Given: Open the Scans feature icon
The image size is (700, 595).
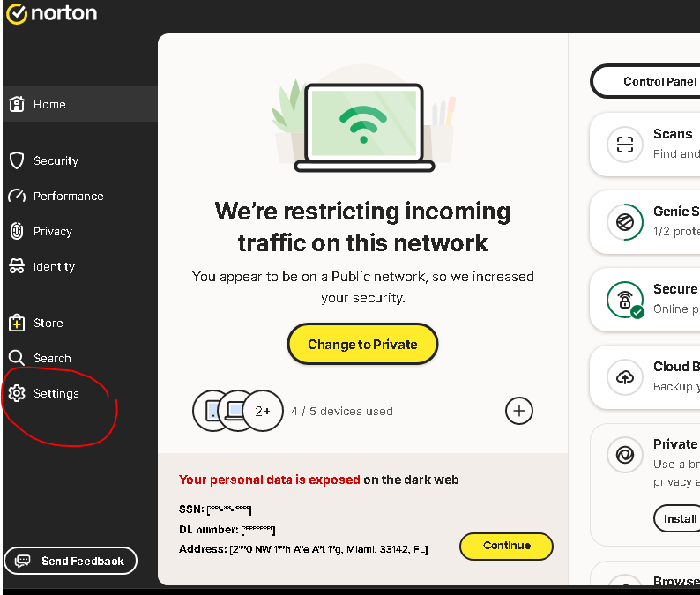Looking at the screenshot, I should [x=625, y=144].
